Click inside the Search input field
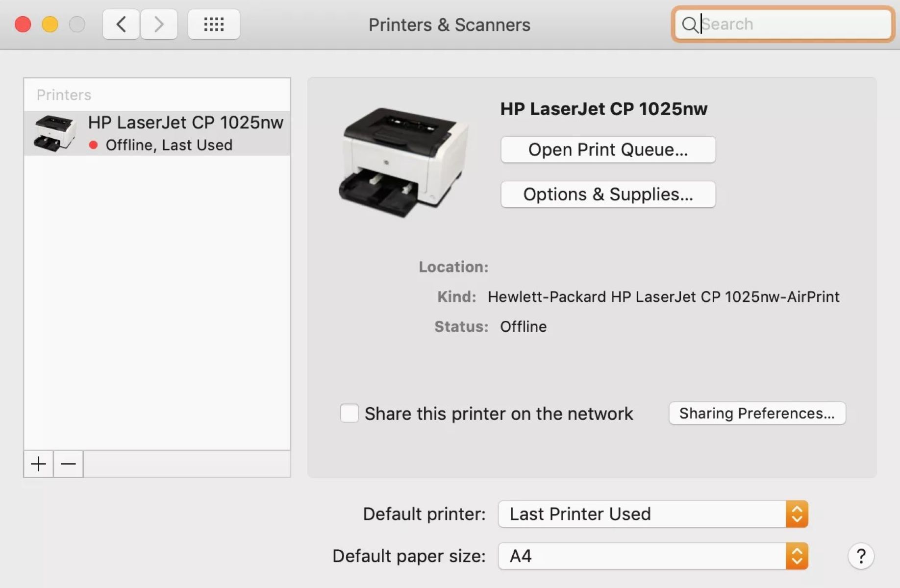The width and height of the screenshot is (900, 588). tap(784, 24)
